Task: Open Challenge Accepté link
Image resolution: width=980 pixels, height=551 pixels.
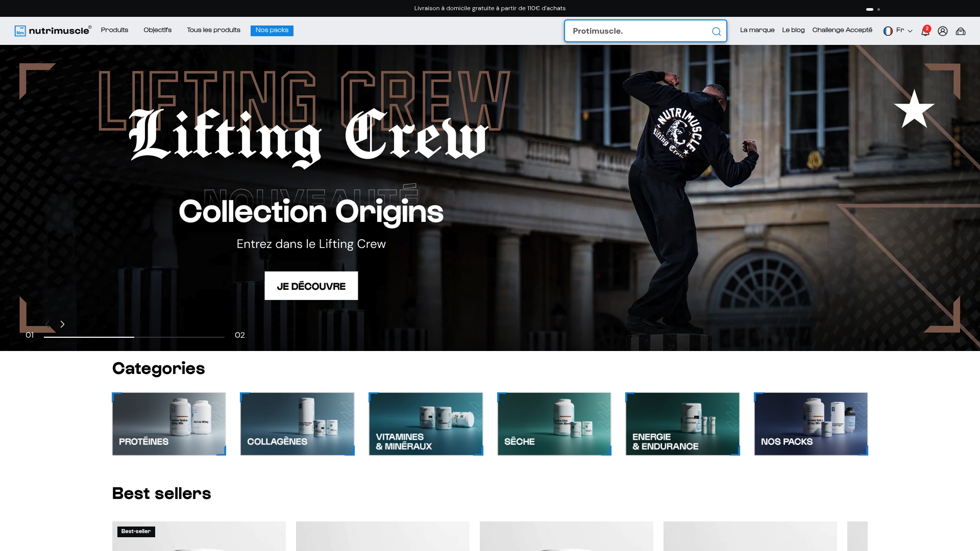Action: click(842, 30)
